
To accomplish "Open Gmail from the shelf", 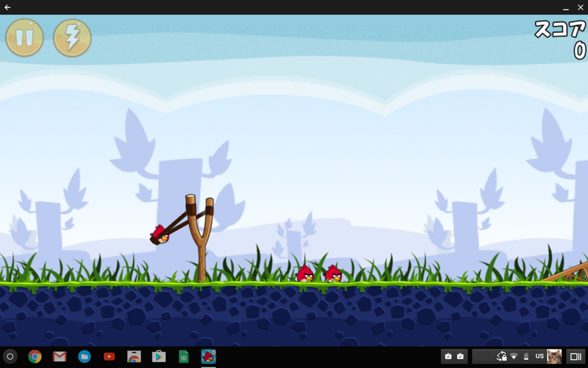I will [60, 356].
